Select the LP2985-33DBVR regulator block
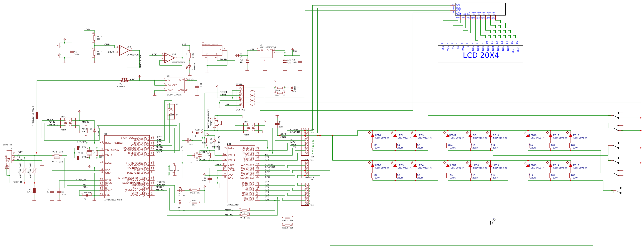The image size is (644, 248). pyautogui.click(x=176, y=85)
